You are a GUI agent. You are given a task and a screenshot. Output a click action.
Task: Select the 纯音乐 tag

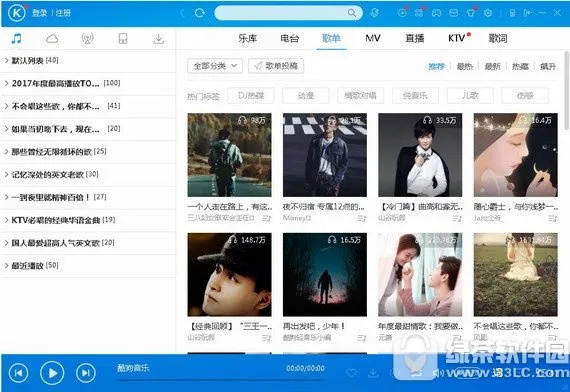[x=415, y=96]
